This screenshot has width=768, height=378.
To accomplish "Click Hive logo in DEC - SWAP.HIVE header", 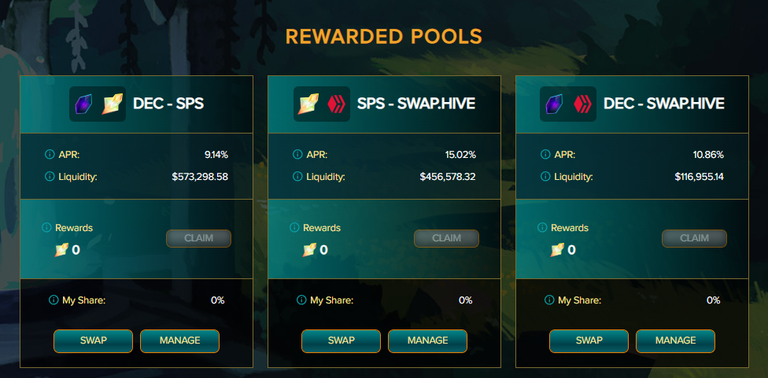I will pyautogui.click(x=583, y=104).
